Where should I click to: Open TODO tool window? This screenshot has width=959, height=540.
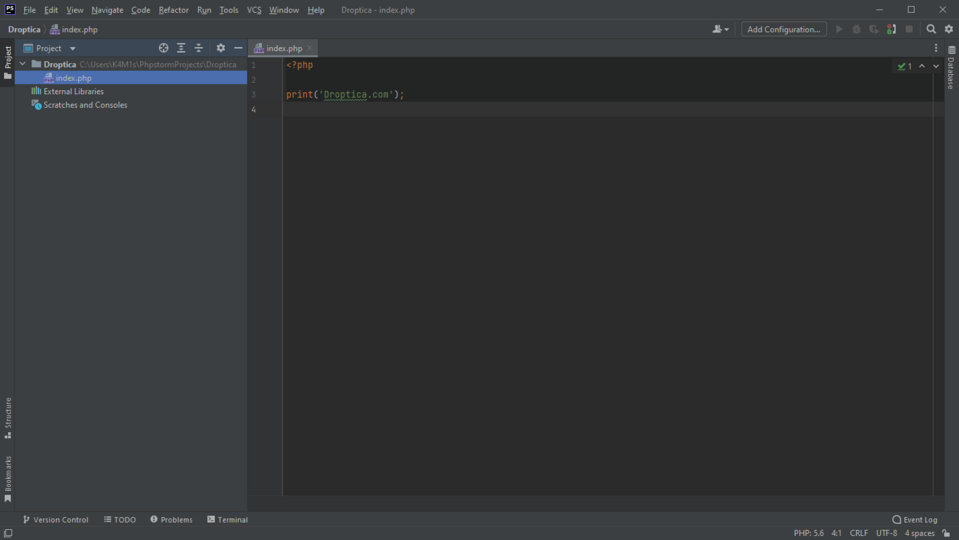120,519
